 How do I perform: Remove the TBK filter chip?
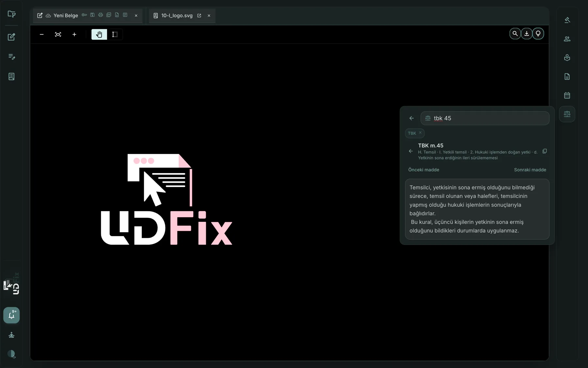420,132
